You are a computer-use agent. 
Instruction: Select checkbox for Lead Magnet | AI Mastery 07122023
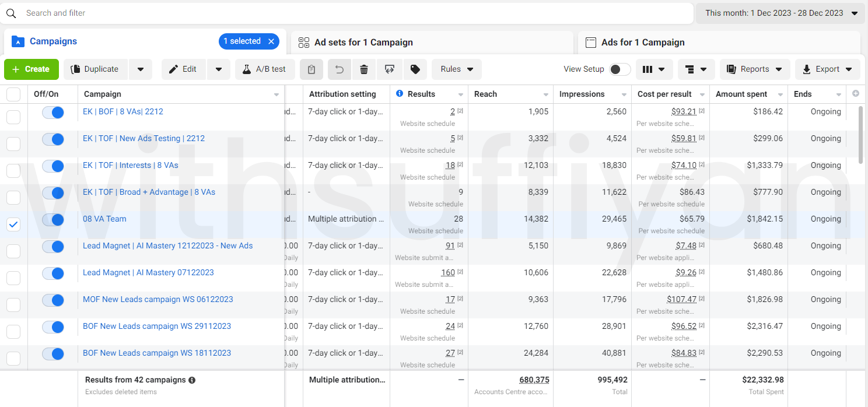pos(13,278)
